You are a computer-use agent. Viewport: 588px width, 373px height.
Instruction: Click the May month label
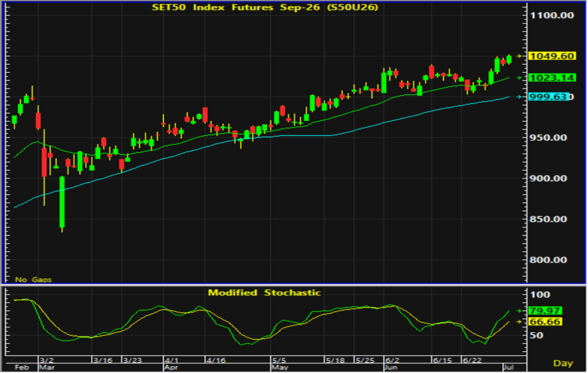coord(280,368)
